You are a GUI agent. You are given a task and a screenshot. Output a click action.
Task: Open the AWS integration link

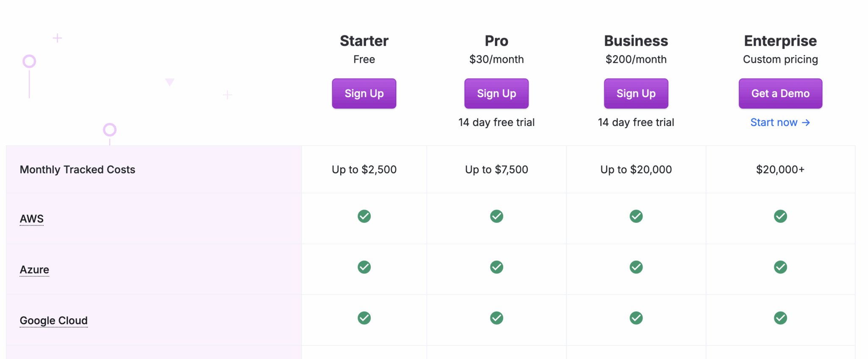click(x=31, y=219)
